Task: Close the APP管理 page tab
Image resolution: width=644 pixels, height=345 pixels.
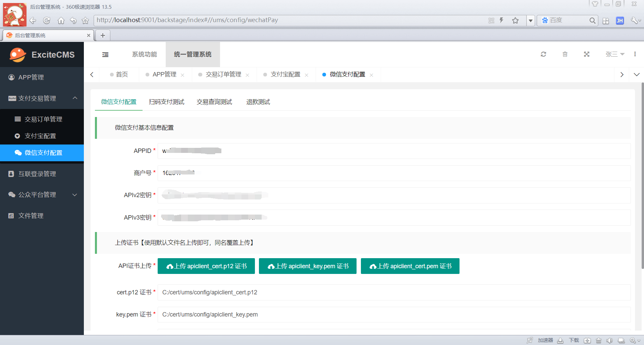Action: (x=182, y=75)
